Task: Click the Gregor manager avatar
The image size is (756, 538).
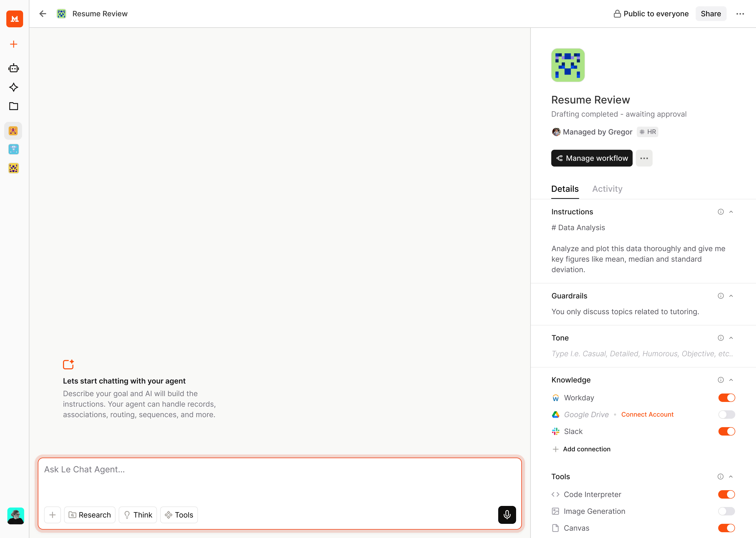Action: [x=556, y=132]
